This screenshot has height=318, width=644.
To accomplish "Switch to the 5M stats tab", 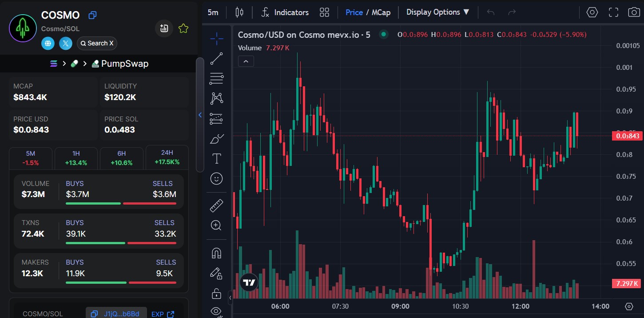I will [x=31, y=157].
